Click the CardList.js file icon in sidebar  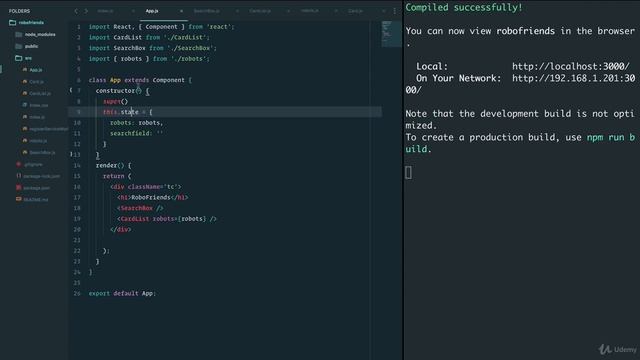click(x=25, y=93)
